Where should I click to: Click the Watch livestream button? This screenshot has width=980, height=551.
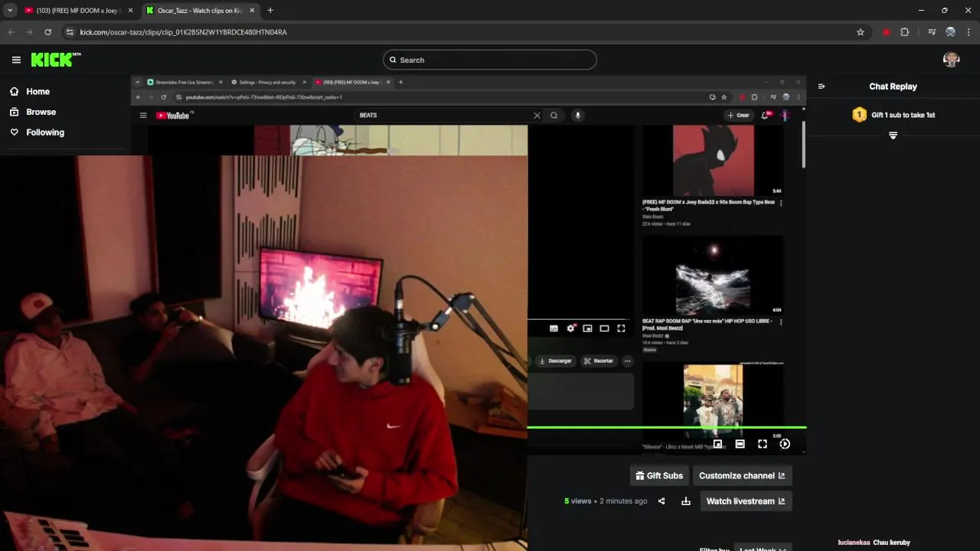746,501
